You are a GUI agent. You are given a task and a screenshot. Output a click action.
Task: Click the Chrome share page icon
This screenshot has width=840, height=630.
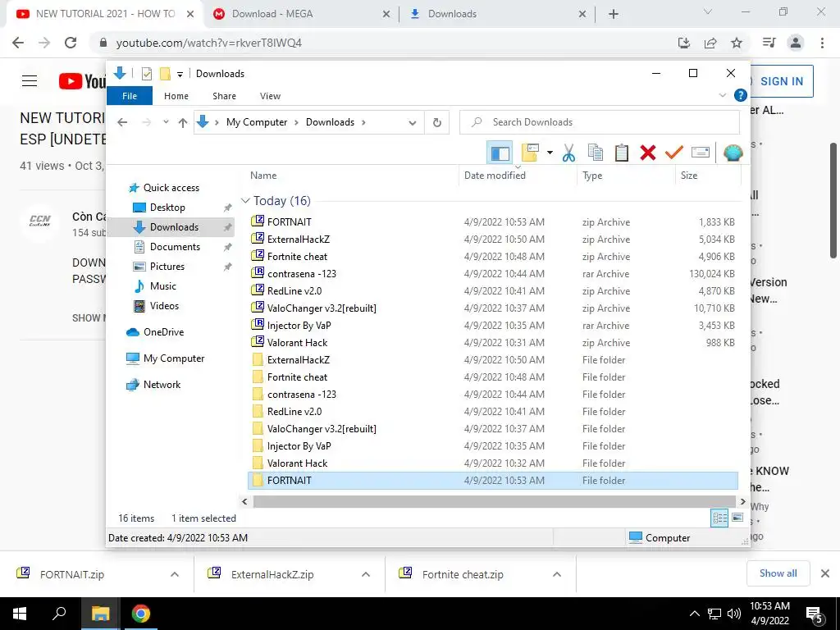tap(710, 43)
